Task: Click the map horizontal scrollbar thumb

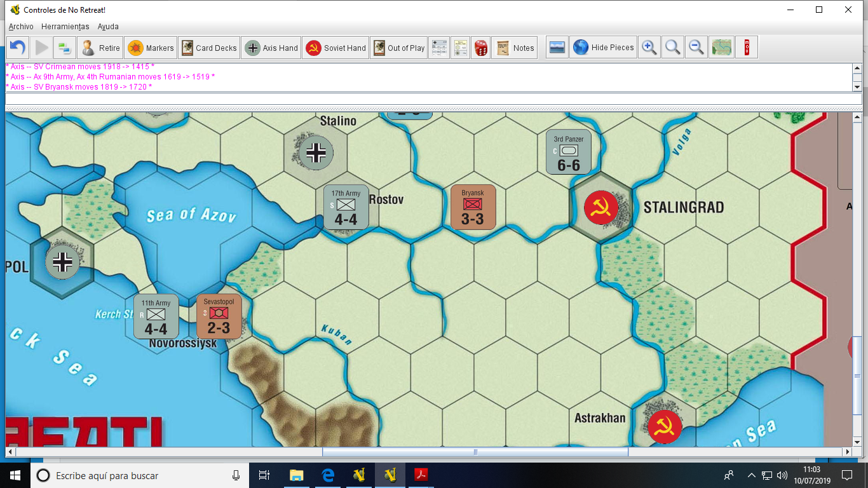Action: tap(475, 452)
